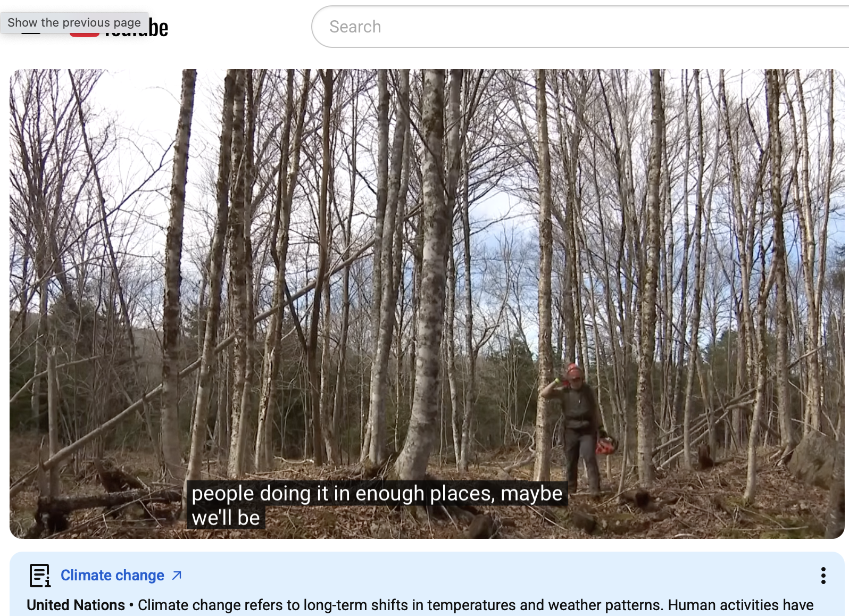This screenshot has height=616, width=849.
Task: Click the second caption line reading 'we'll be'
Action: click(226, 518)
